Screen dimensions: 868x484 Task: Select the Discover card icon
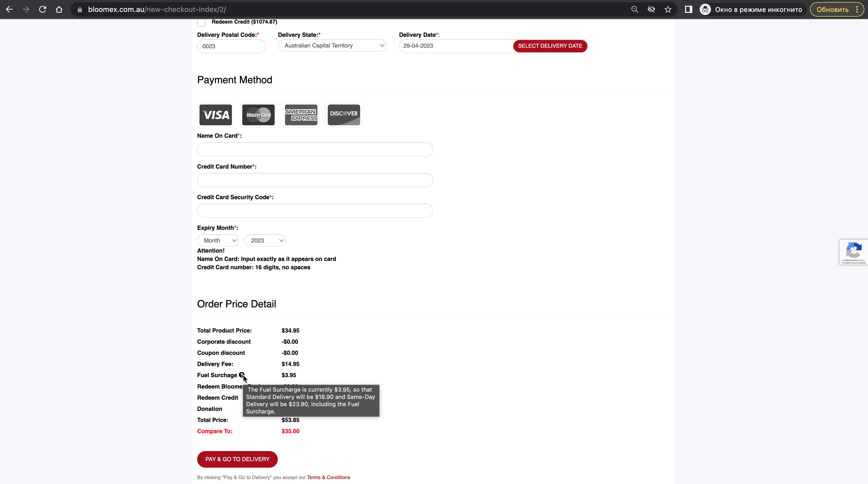[x=344, y=115]
